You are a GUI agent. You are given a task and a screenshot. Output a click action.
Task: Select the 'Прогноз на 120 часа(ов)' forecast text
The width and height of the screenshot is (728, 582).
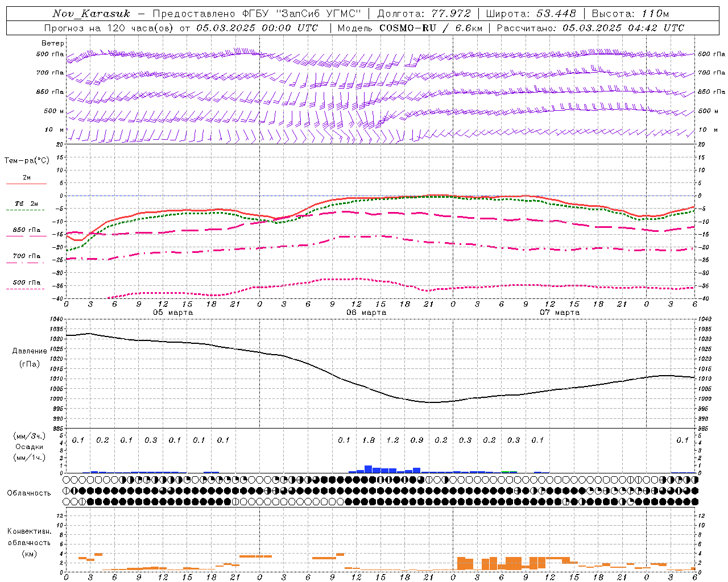(109, 28)
